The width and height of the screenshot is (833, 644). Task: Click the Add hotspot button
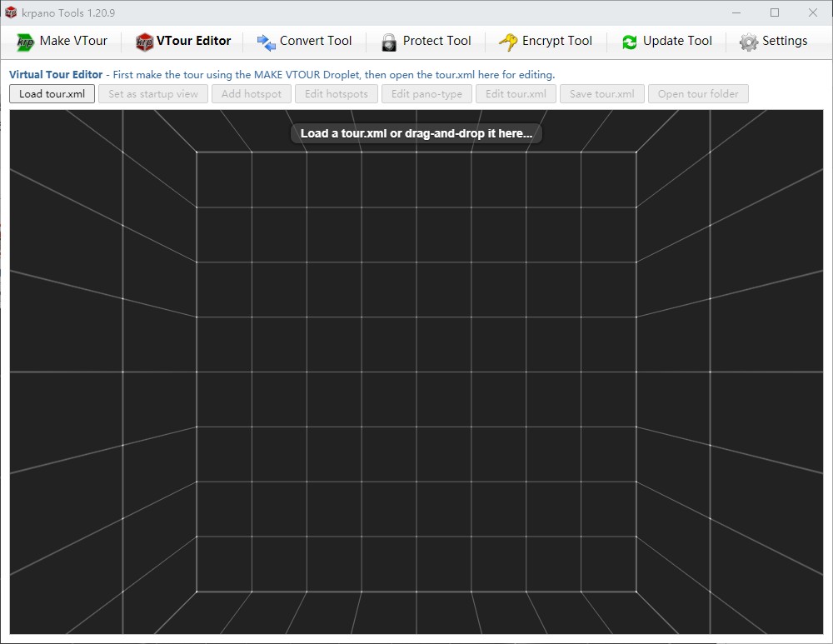pyautogui.click(x=252, y=94)
